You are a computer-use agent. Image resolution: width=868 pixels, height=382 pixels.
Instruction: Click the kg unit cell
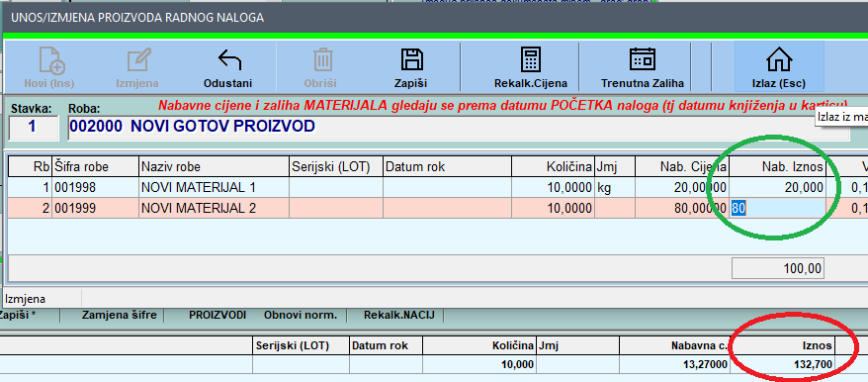point(615,187)
